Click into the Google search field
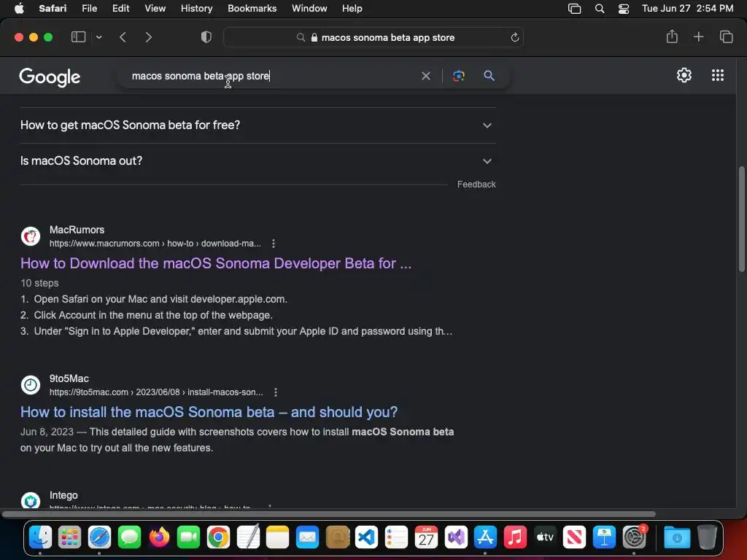 [271, 76]
